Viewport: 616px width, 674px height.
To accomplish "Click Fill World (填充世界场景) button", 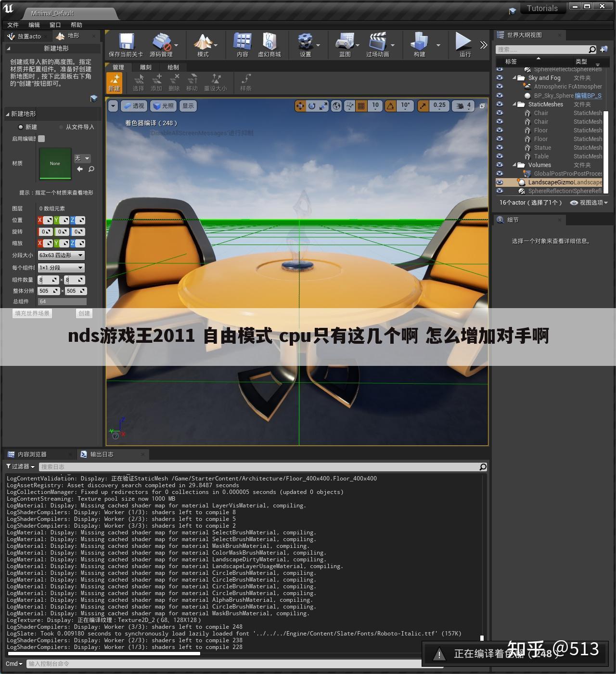I will click(x=32, y=313).
